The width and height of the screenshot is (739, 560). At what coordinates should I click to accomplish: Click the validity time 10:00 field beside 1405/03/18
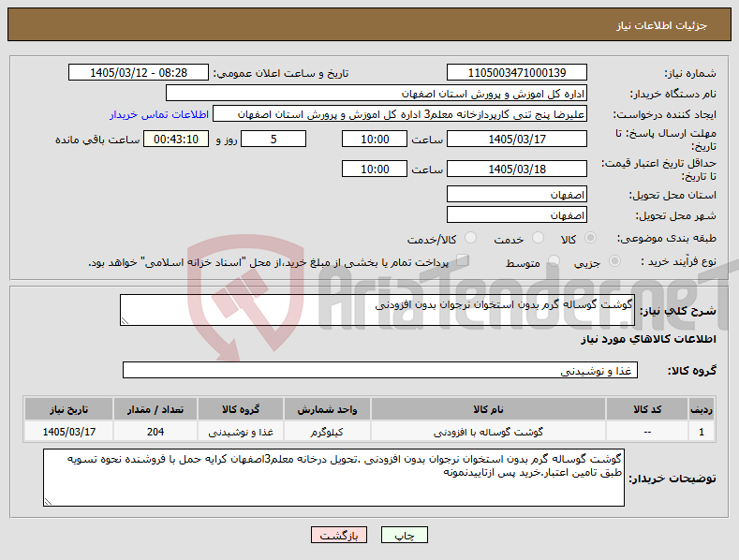click(x=375, y=169)
